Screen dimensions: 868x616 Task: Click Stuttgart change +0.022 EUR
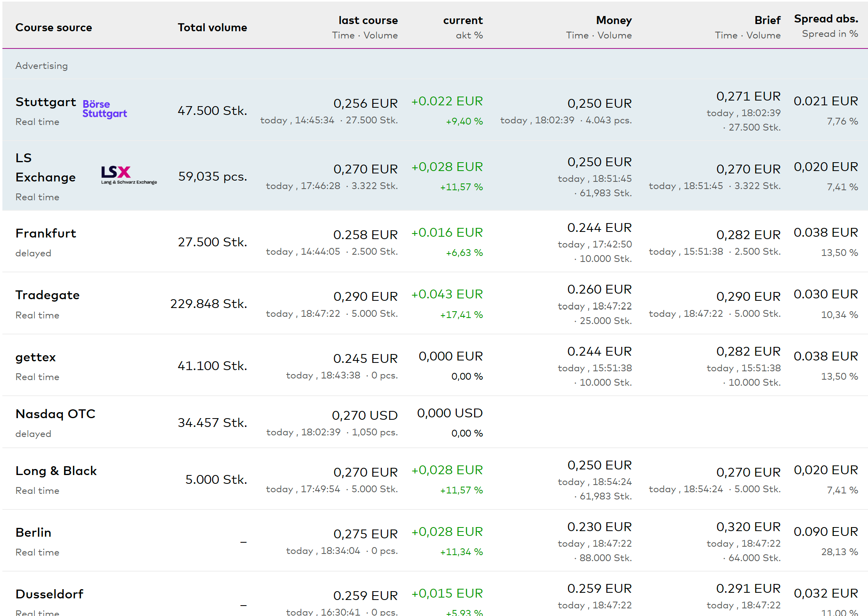447,101
